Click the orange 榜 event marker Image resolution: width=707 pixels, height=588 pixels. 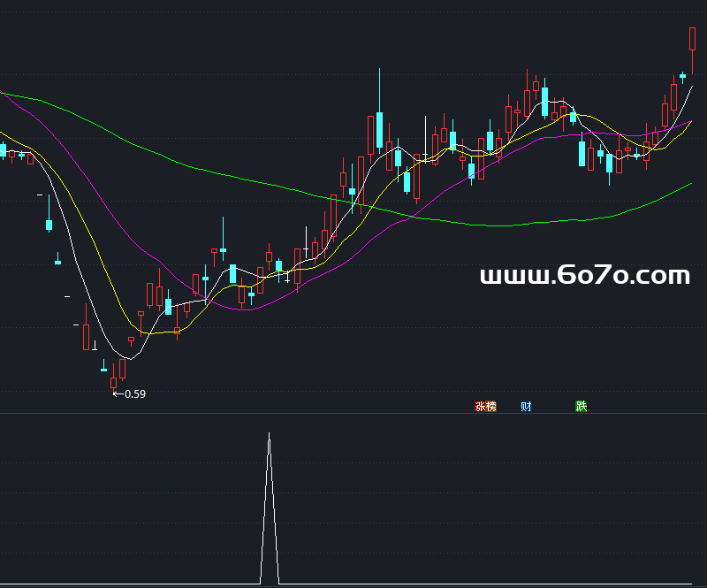point(491,407)
